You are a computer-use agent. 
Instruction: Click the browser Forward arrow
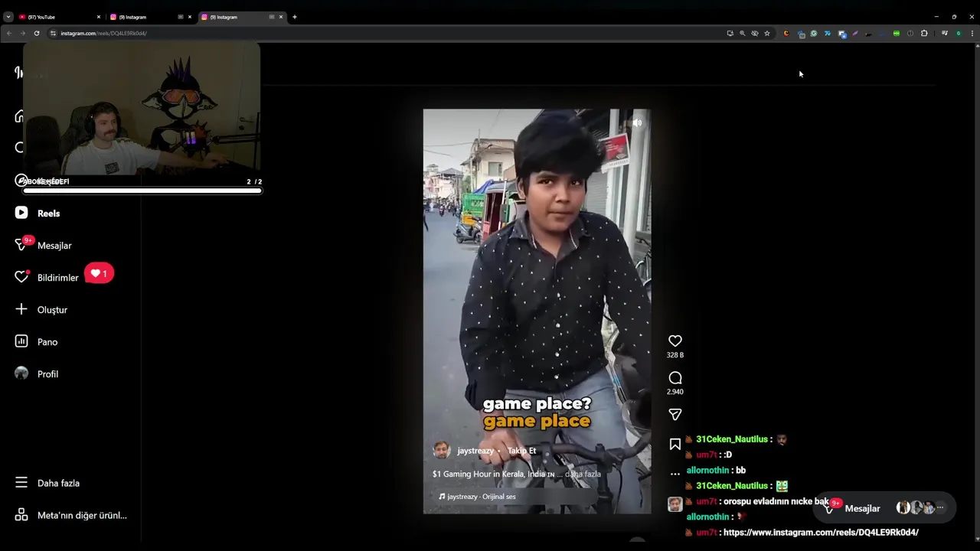(22, 33)
